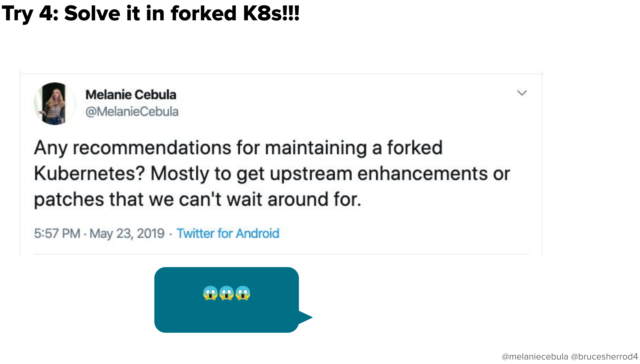This screenshot has width=640, height=364.
Task: Click the "May 23, 2019" tweet date
Action: coord(127,234)
